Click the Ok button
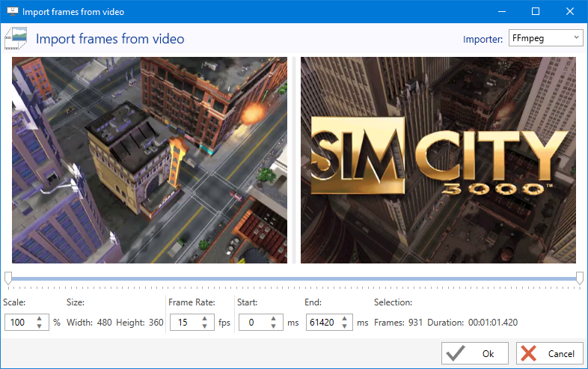 pos(475,353)
